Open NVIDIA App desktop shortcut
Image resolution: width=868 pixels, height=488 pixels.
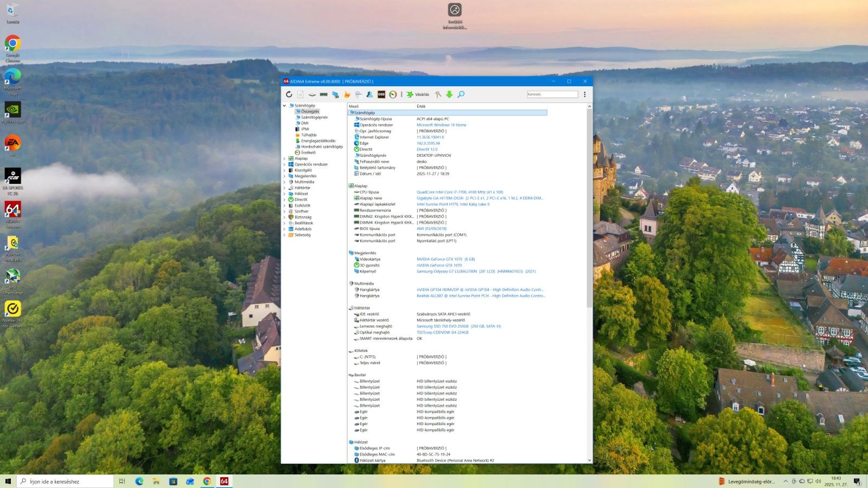[x=12, y=113]
